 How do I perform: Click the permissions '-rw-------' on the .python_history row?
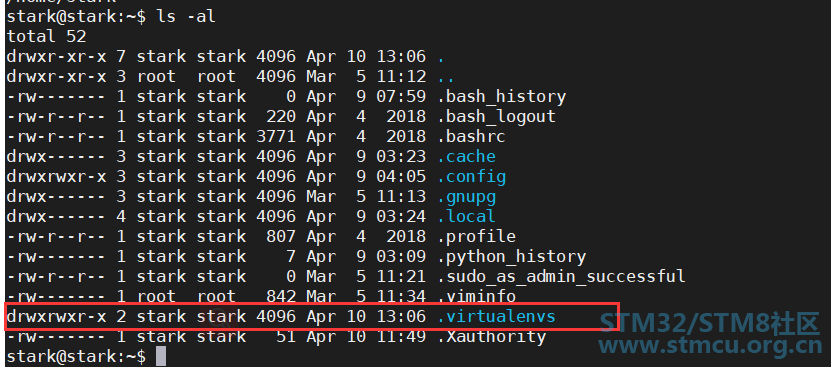56,257
